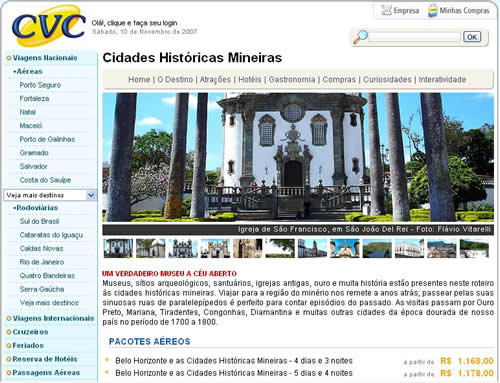Select the Hotéis tab
This screenshot has width=500, height=383.
tap(250, 79)
